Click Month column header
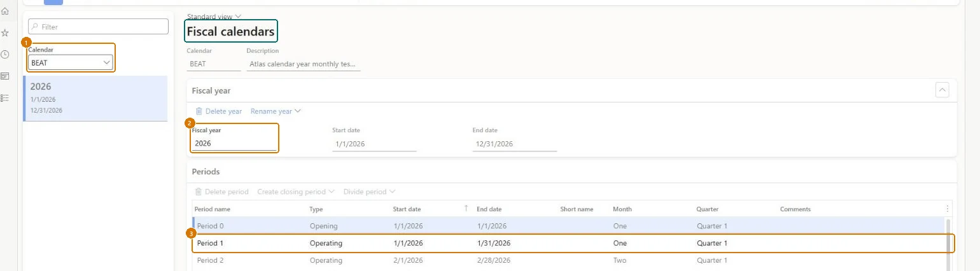This screenshot has width=980, height=271. point(622,209)
